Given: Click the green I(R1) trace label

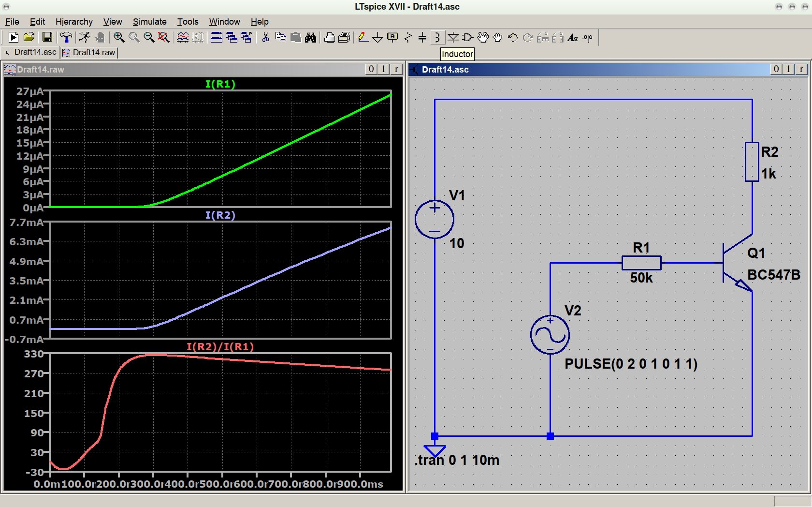Looking at the screenshot, I should [x=220, y=84].
